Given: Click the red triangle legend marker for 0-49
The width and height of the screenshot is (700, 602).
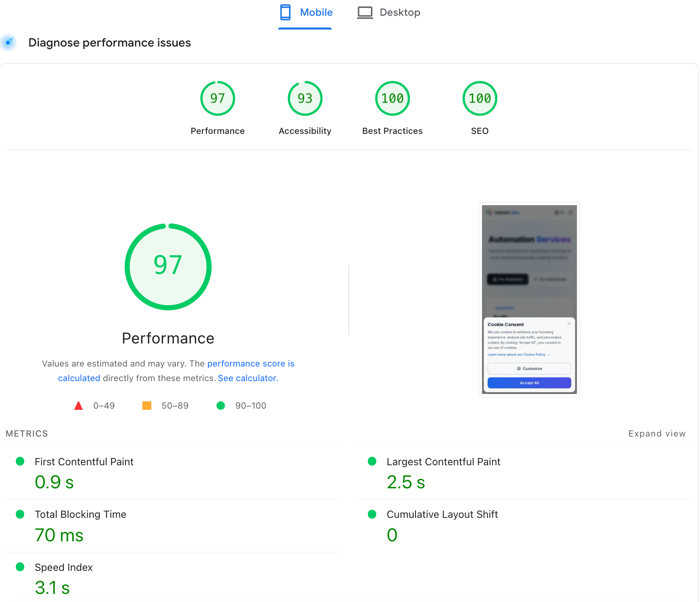Looking at the screenshot, I should point(78,405).
